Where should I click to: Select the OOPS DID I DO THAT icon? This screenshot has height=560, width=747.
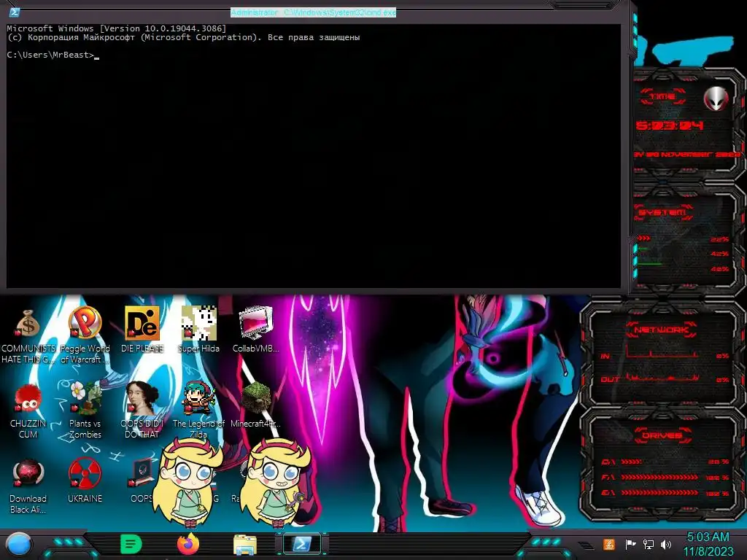pos(142,410)
